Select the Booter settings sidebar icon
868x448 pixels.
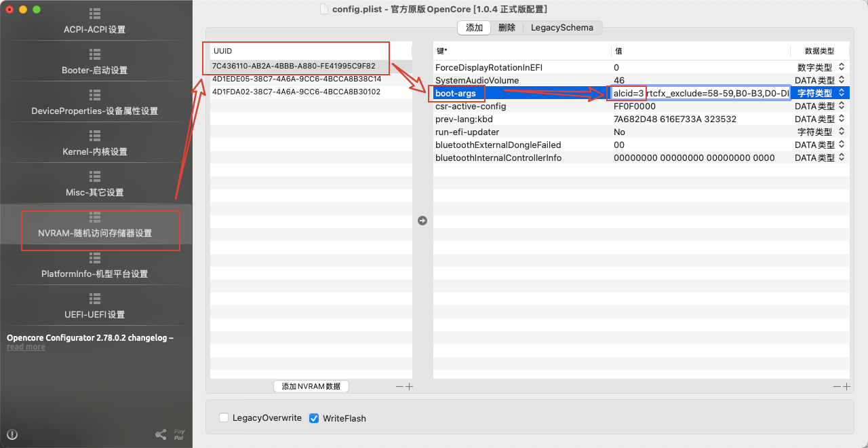[x=95, y=54]
